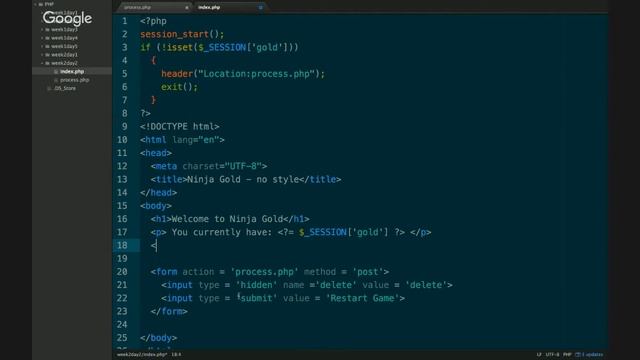The height and width of the screenshot is (360, 640).
Task: Open index.php in the tree view
Action: 72,71
